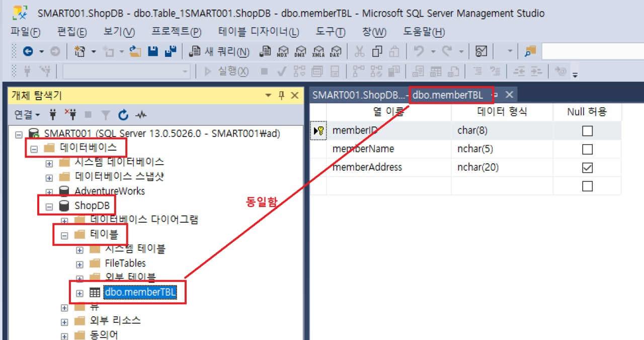Collapse the ShopDB database node
This screenshot has height=340, width=644.
click(49, 206)
